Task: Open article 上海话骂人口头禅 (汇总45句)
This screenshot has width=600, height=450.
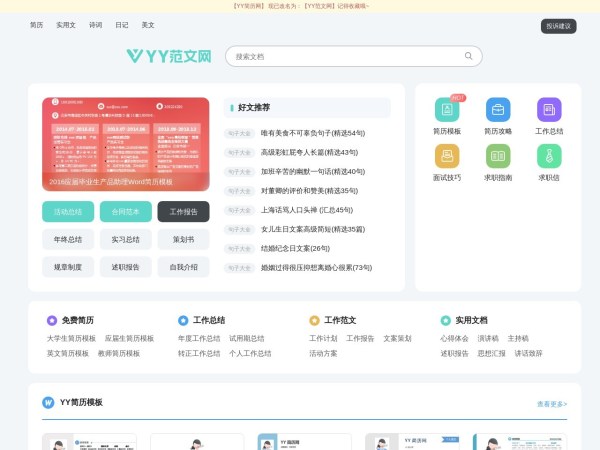Action: point(307,210)
